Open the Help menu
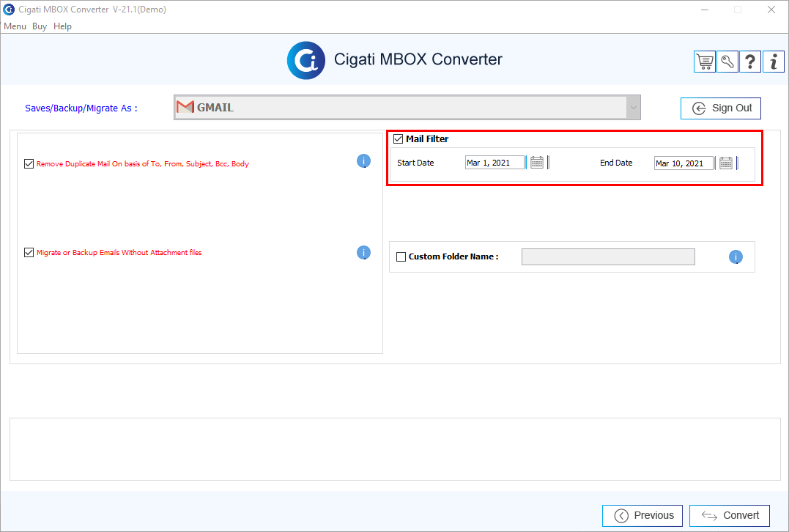 62,26
